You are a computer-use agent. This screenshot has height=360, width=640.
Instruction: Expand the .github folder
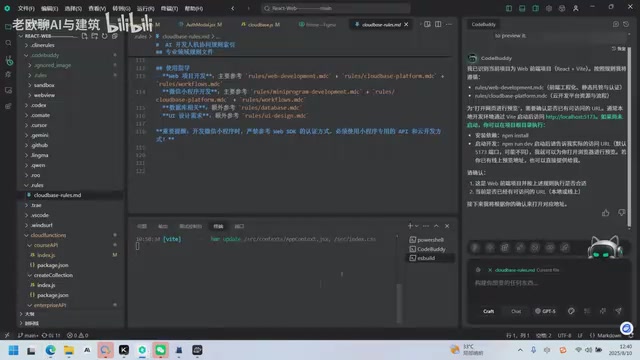click(x=39, y=145)
